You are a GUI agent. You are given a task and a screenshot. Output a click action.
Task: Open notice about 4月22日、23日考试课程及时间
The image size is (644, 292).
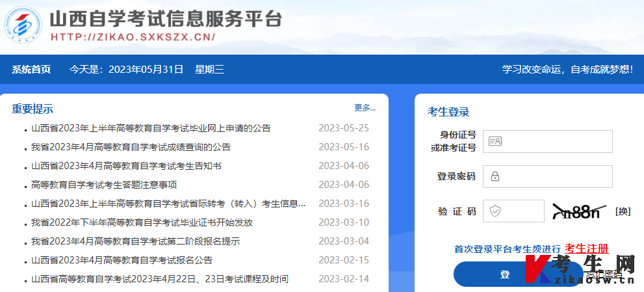click(x=160, y=279)
